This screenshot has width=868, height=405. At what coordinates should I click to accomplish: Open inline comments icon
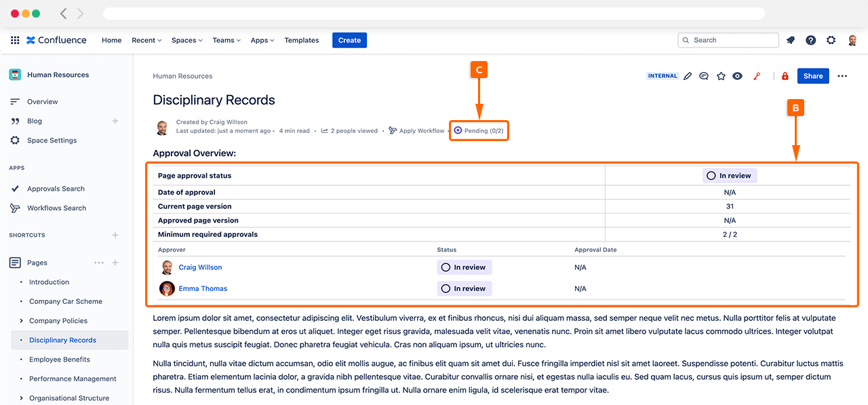click(x=704, y=76)
